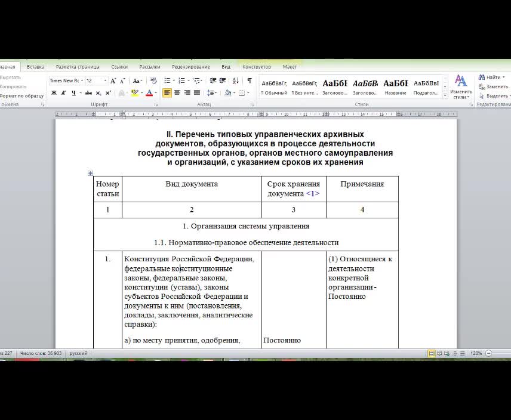Open the Макет table tab
Screen dimensions: 511x420
[290, 67]
